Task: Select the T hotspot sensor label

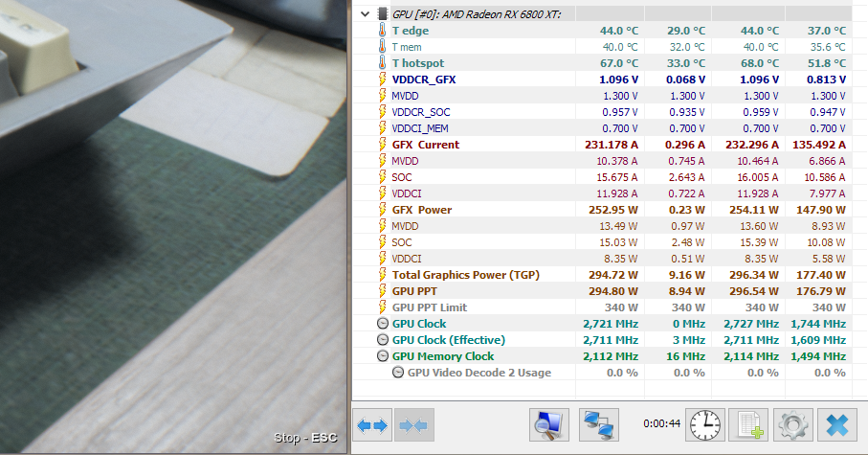Action: point(418,63)
